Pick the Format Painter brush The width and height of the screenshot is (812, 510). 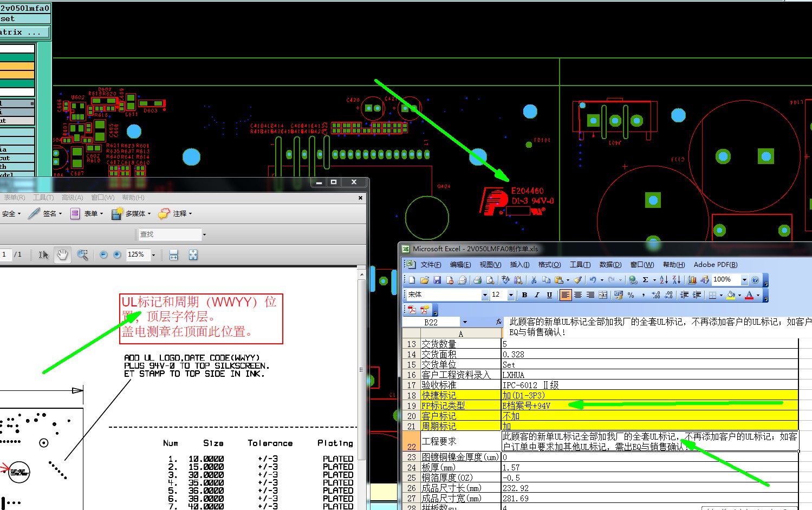pos(578,280)
